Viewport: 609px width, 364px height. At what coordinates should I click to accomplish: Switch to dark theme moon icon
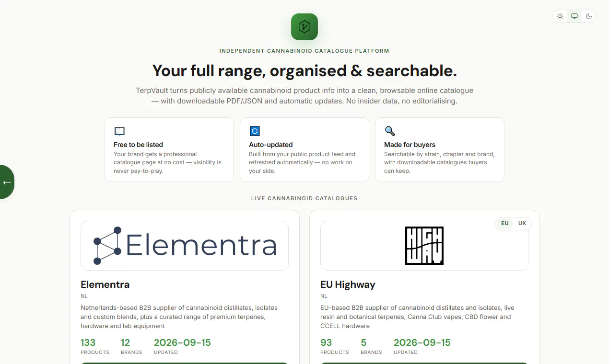point(589,16)
